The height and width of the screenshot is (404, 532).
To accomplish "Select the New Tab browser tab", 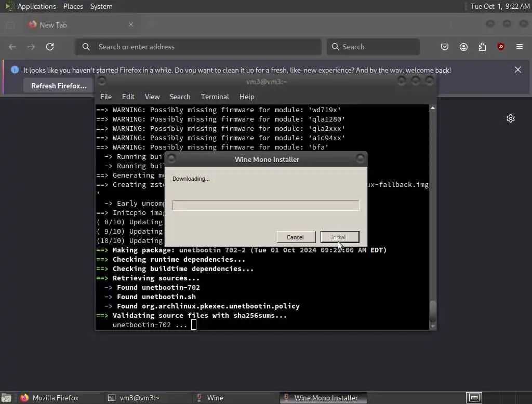I will [x=81, y=25].
